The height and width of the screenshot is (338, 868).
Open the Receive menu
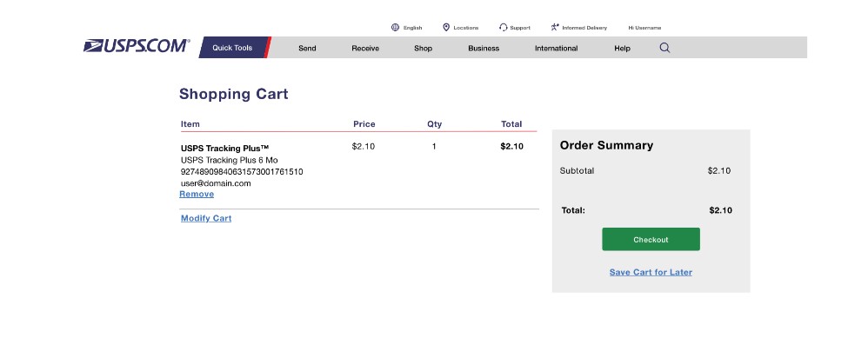[x=365, y=48]
